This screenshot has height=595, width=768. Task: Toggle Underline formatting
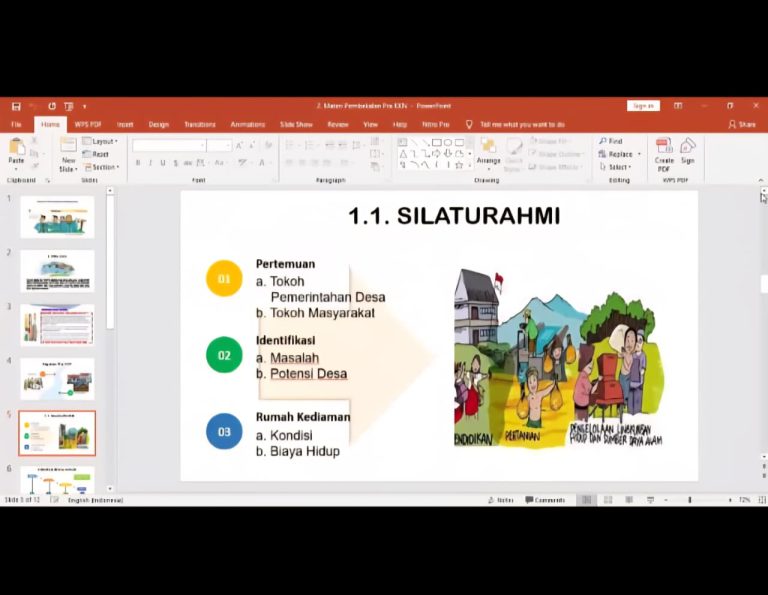(x=163, y=163)
